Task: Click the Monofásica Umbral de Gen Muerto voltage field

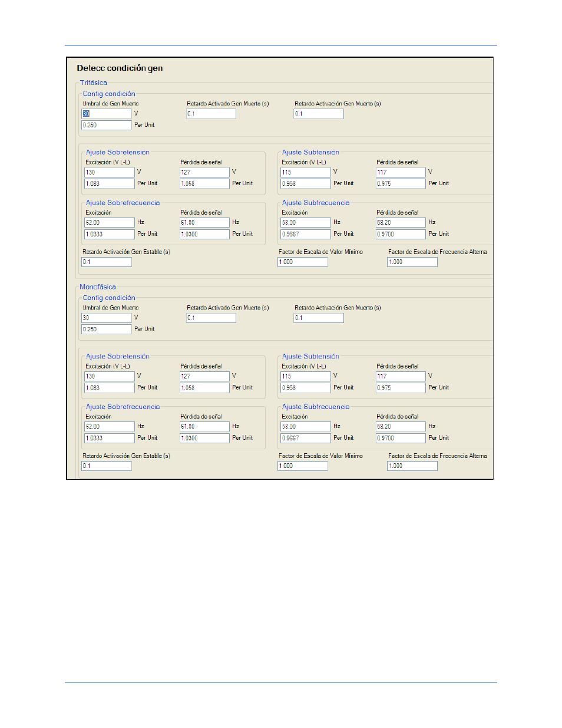Action: [107, 318]
